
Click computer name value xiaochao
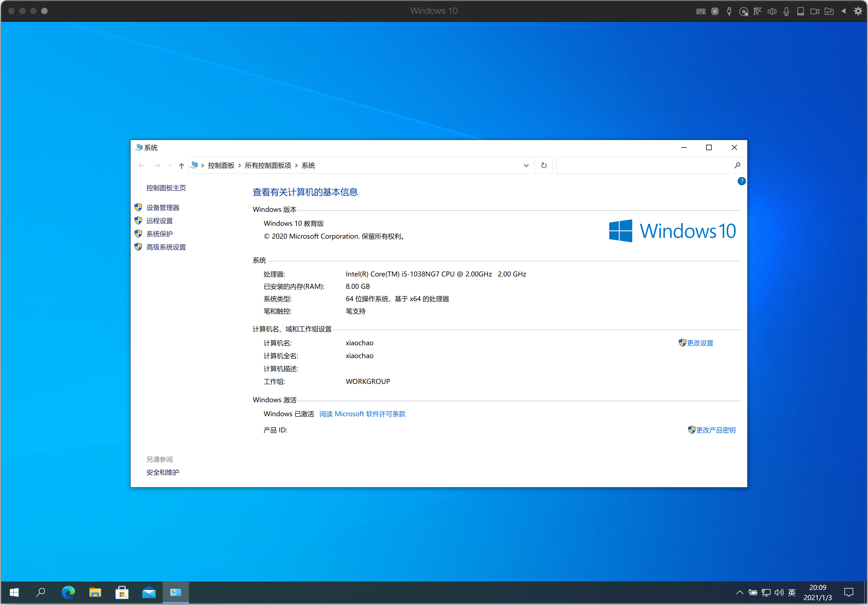(359, 343)
